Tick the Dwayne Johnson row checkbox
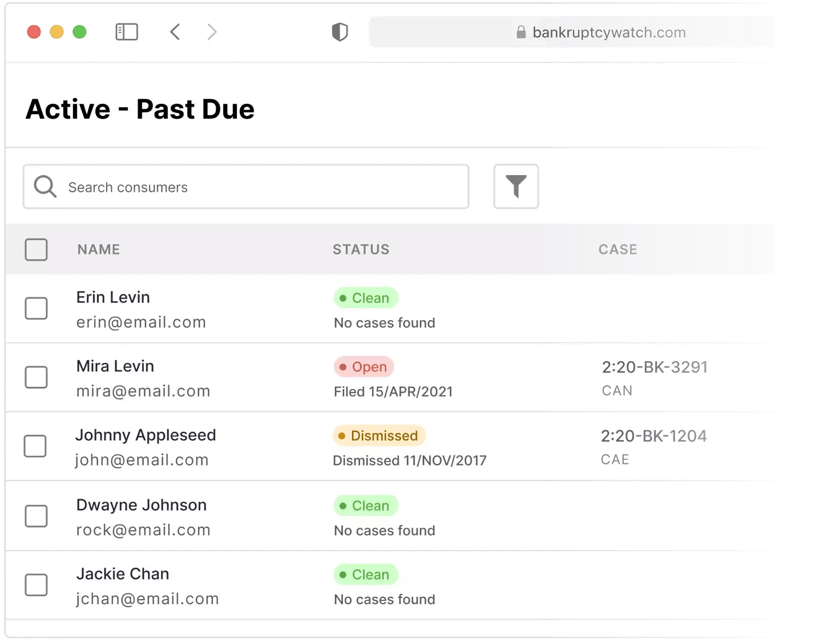The image size is (840, 643). point(36,516)
